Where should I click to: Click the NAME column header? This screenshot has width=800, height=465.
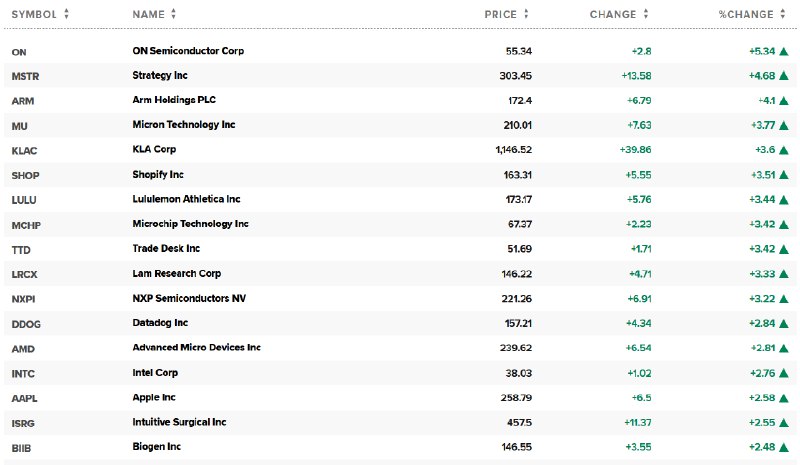[x=148, y=14]
